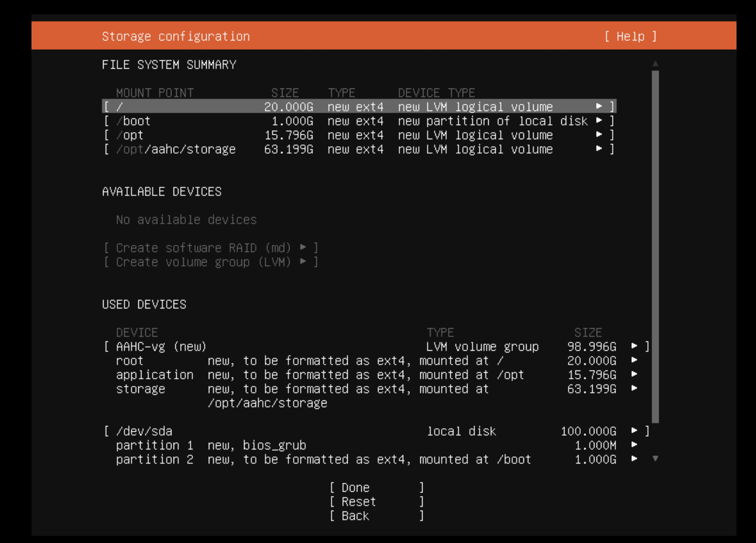Select the AAHC-vg (new) device entry

[161, 346]
